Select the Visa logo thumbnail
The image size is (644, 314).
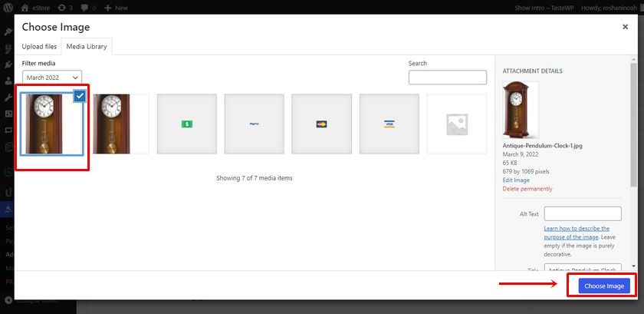pos(389,124)
